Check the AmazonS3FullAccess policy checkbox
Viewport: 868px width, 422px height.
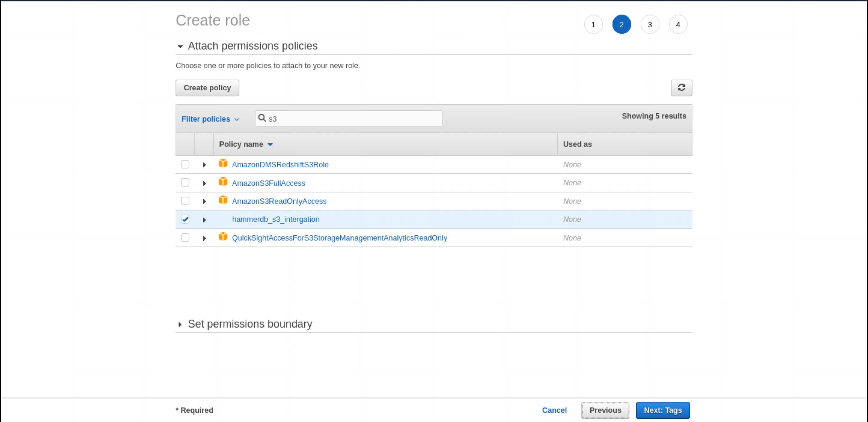[185, 183]
